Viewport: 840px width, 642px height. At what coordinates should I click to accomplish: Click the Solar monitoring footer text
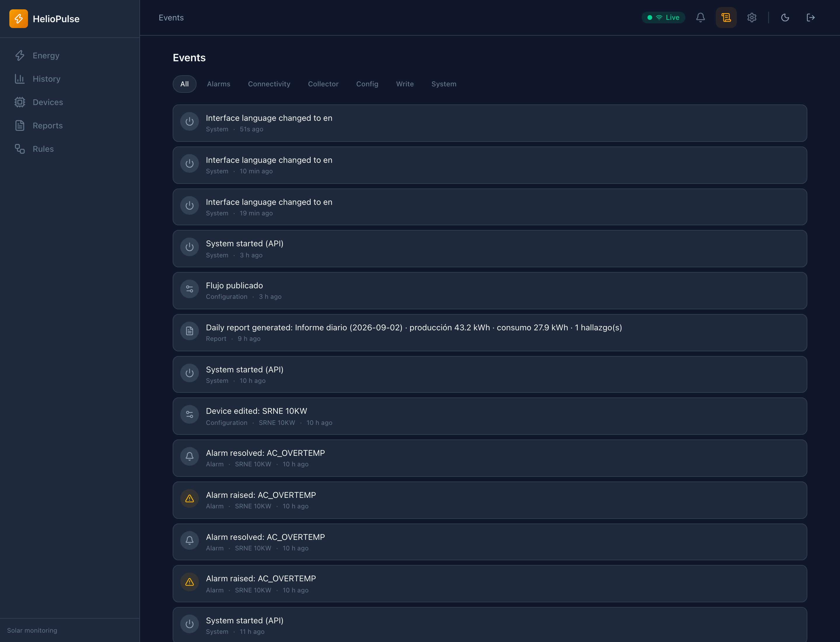coord(32,631)
